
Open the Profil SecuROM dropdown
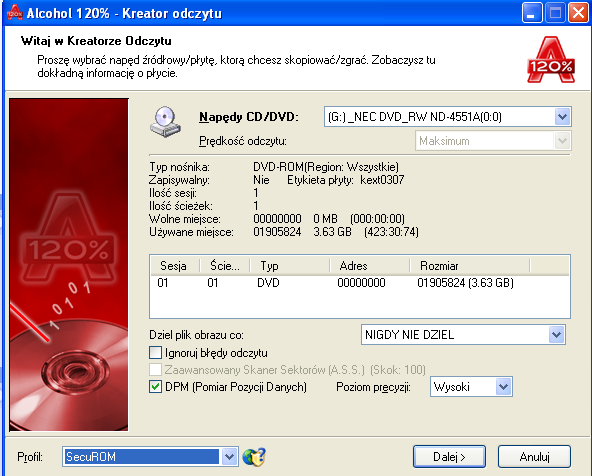[x=229, y=457]
